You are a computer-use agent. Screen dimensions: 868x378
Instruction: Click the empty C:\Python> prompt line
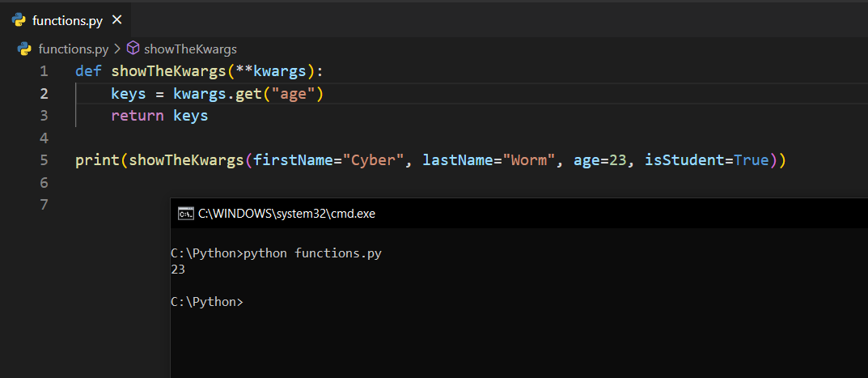pos(206,302)
